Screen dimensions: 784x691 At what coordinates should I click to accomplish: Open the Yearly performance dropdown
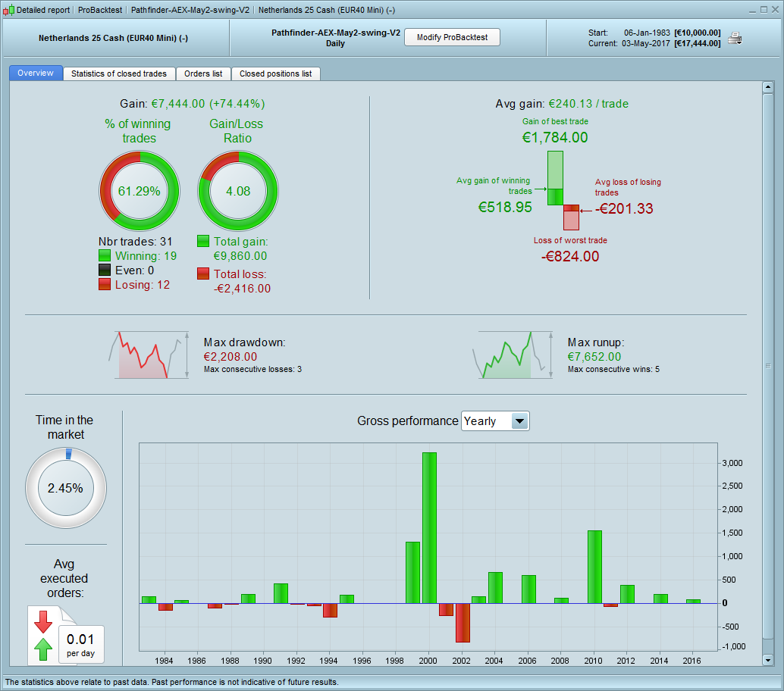[495, 421]
